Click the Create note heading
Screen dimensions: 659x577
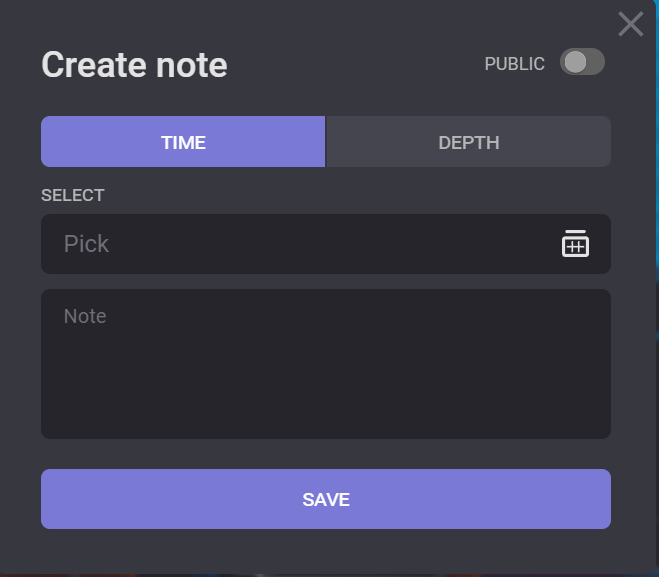tap(134, 65)
